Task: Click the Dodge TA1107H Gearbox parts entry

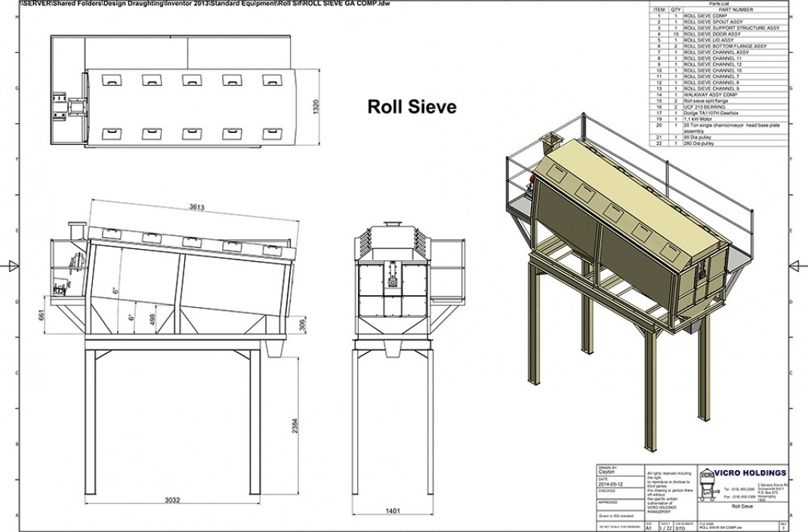Action: (714, 112)
